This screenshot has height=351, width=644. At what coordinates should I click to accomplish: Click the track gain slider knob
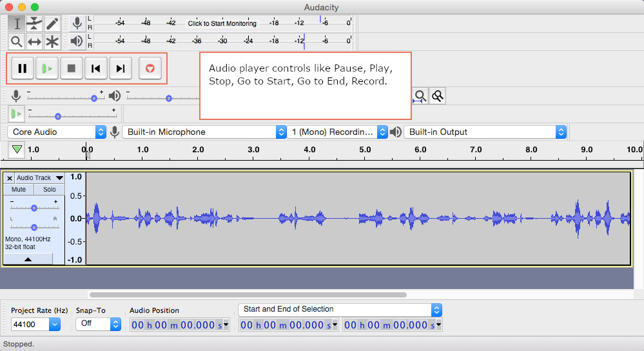point(34,208)
